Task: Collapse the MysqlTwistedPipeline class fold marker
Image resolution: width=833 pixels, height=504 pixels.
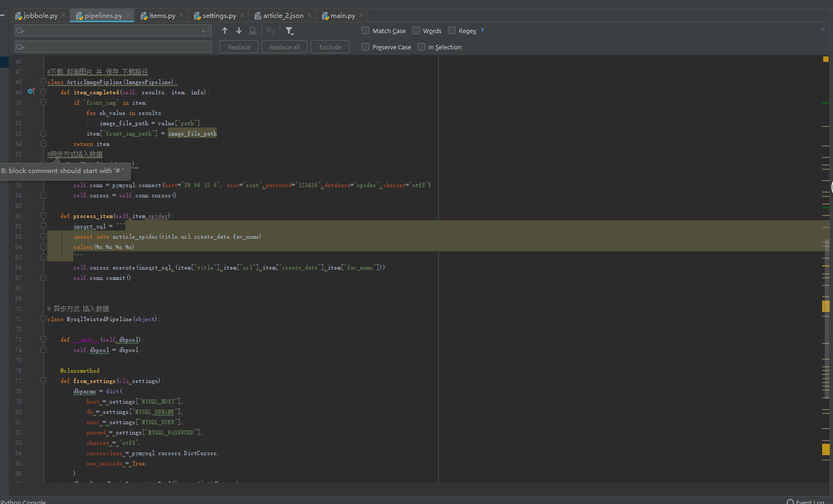Action: pyautogui.click(x=43, y=319)
